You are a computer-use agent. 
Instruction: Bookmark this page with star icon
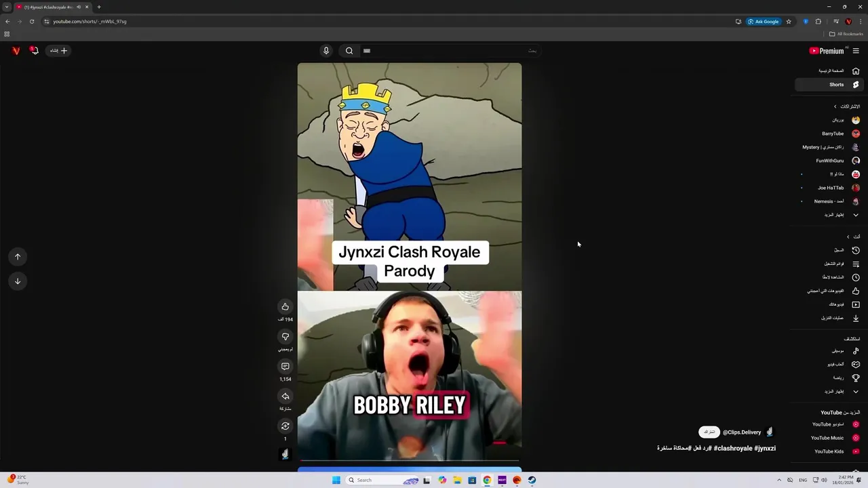coord(789,21)
